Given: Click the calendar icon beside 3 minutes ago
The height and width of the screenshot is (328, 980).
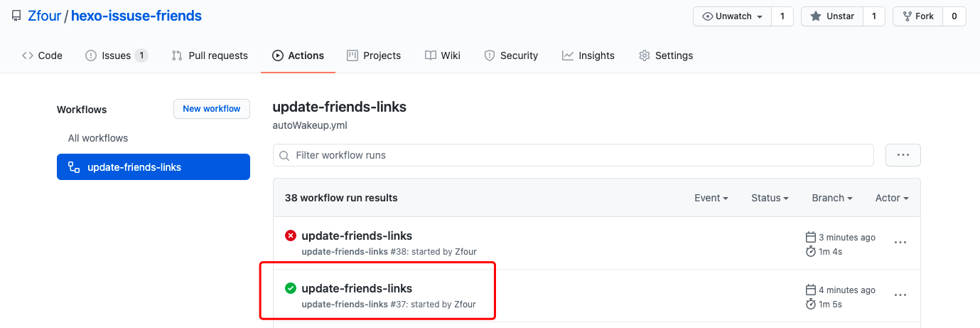Looking at the screenshot, I should pyautogui.click(x=810, y=237).
